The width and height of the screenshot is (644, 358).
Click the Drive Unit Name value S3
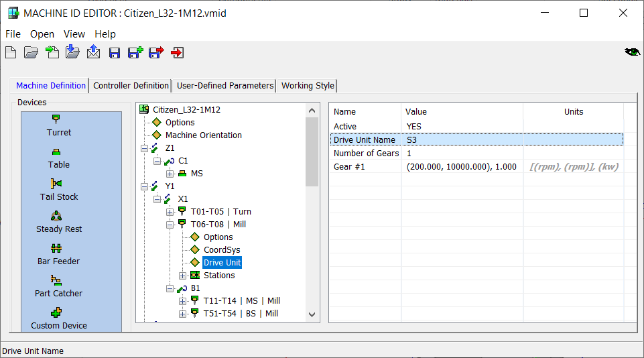click(462, 139)
